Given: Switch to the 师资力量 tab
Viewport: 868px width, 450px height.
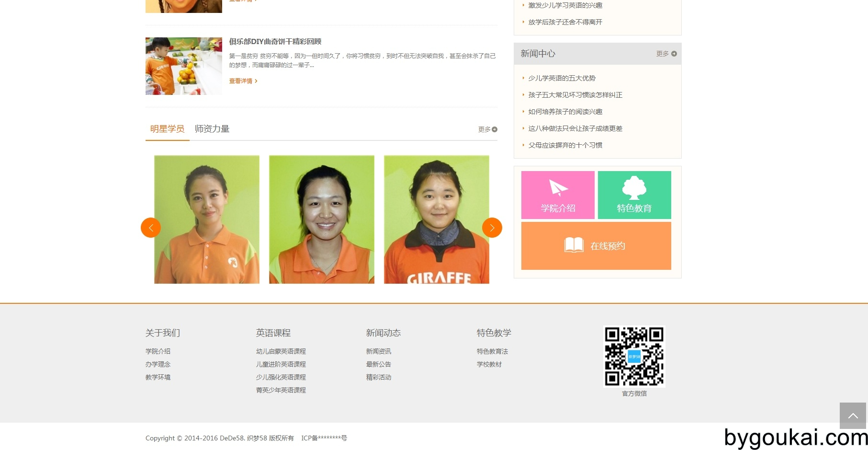Looking at the screenshot, I should tap(212, 129).
